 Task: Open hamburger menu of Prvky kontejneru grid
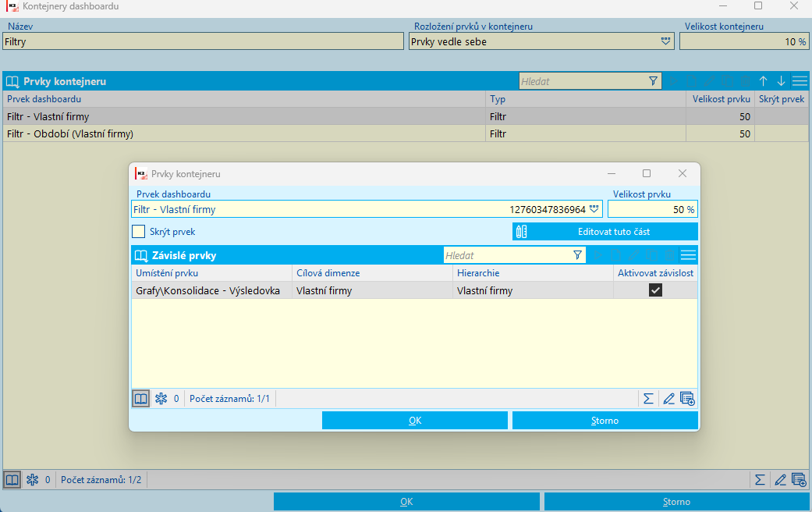pos(800,81)
